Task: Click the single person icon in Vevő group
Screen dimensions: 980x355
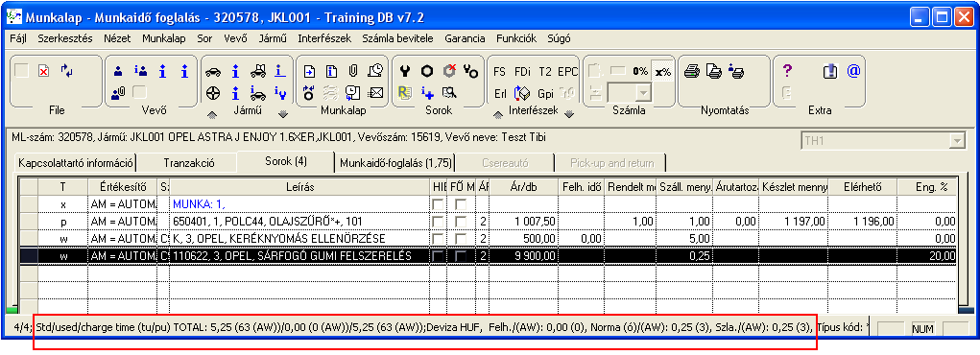Action: (x=117, y=72)
